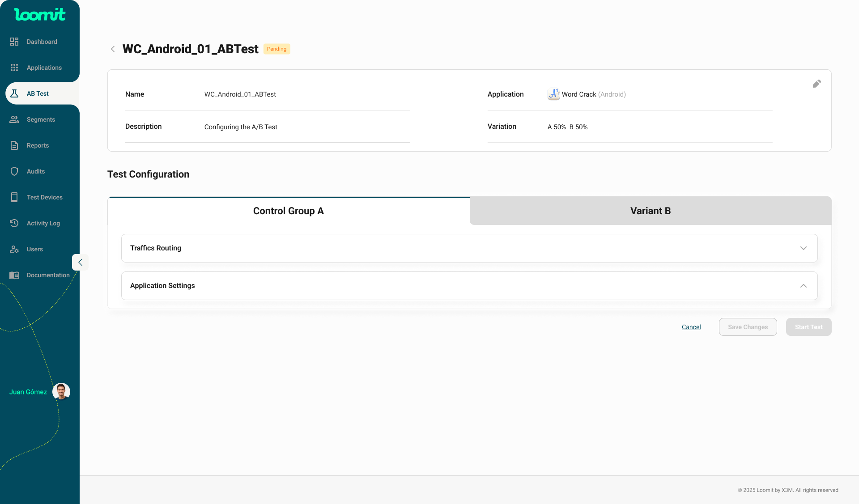859x504 pixels.
Task: Click the Loomit logo
Action: point(40,14)
